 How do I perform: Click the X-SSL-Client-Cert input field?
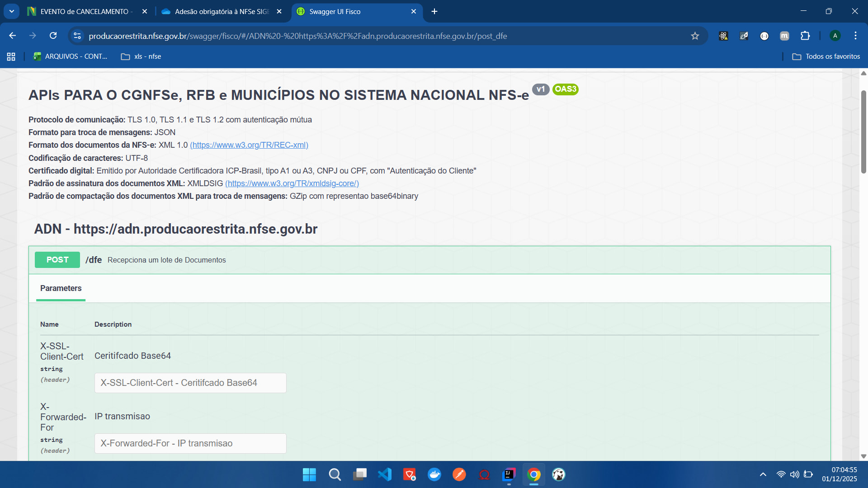pyautogui.click(x=190, y=383)
